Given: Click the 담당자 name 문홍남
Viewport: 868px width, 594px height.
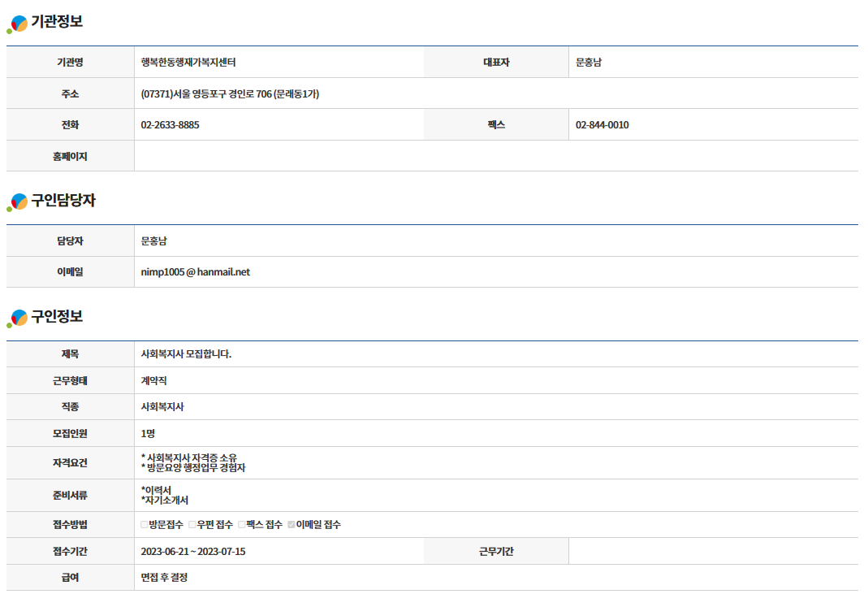Looking at the screenshot, I should 154,241.
